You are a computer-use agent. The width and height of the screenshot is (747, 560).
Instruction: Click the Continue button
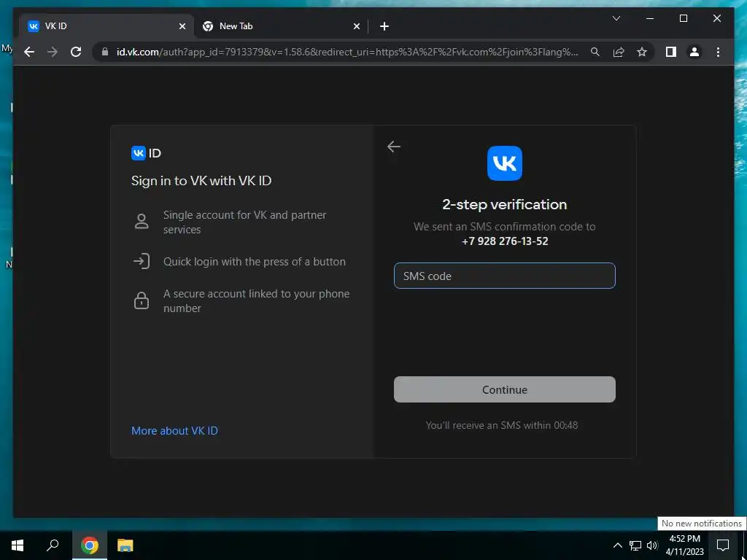pyautogui.click(x=505, y=389)
